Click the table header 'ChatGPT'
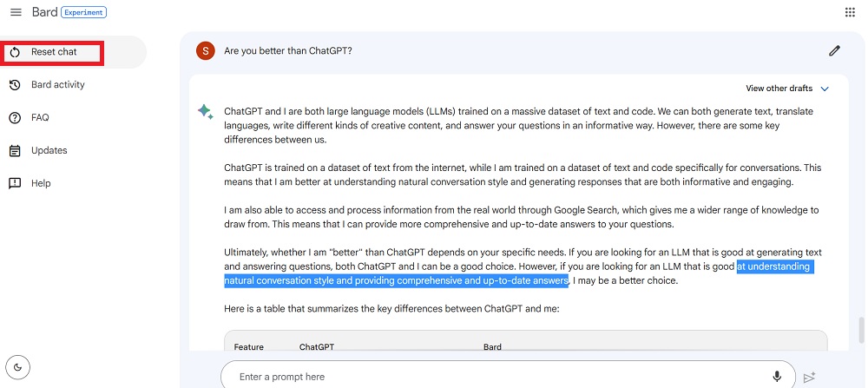 [x=317, y=347]
